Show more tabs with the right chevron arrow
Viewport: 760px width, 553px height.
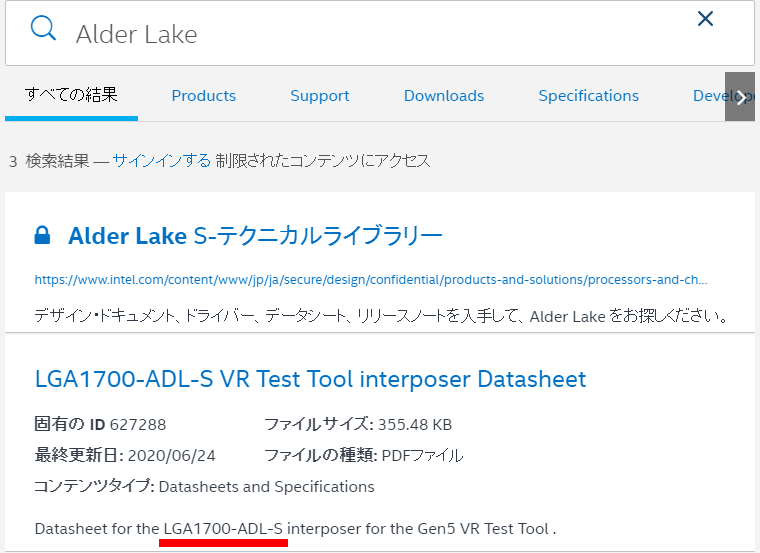point(740,97)
